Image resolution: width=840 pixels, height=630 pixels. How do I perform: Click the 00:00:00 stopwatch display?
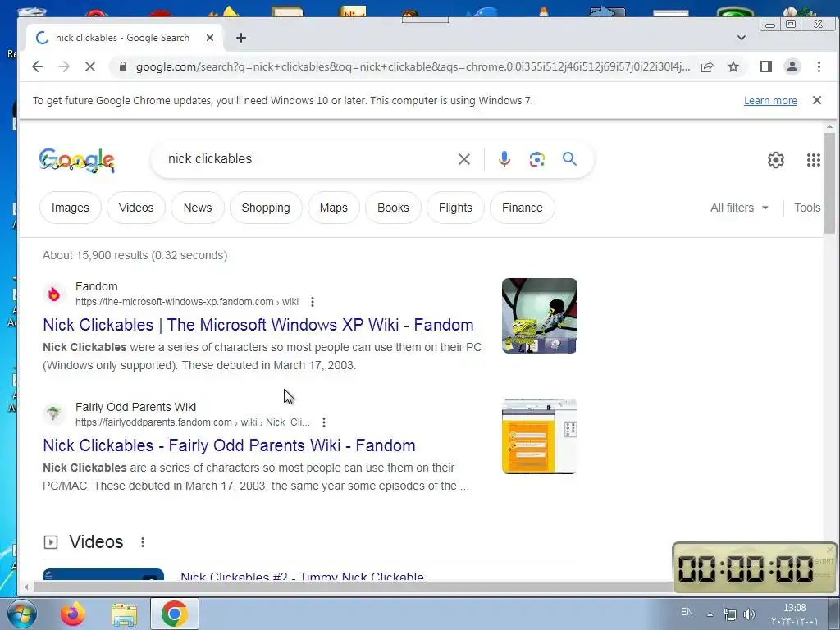pos(746,568)
